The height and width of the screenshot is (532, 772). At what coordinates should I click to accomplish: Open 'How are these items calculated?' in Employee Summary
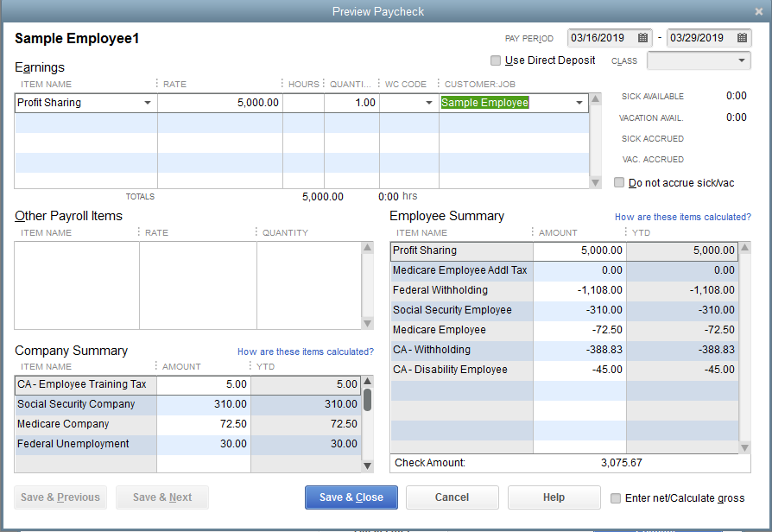click(x=683, y=217)
